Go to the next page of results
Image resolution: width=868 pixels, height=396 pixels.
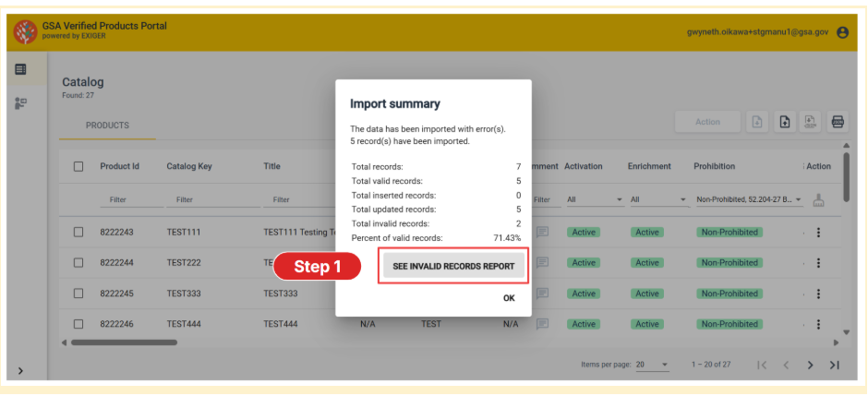click(810, 365)
